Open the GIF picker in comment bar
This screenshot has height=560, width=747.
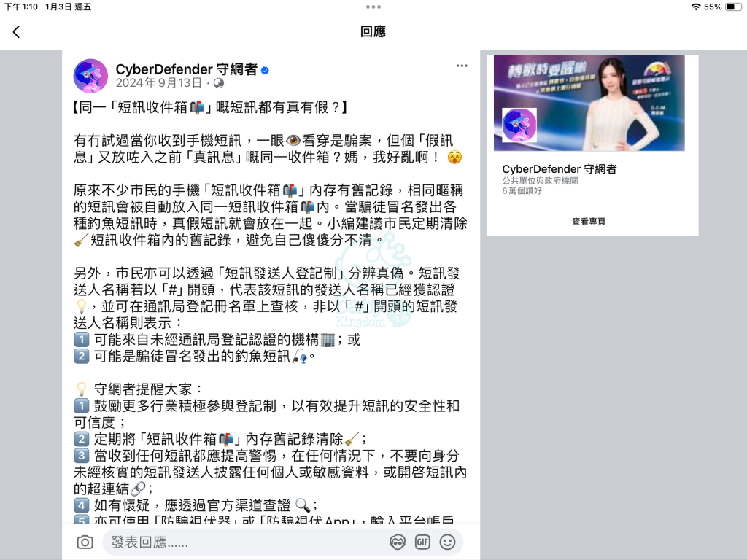[422, 542]
